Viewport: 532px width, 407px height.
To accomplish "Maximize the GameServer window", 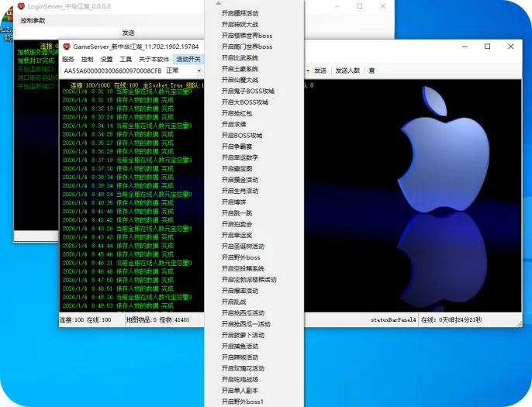I will 487,47.
